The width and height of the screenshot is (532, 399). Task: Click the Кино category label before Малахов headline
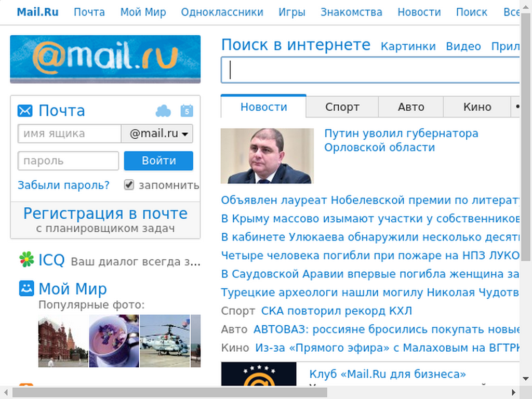click(235, 348)
